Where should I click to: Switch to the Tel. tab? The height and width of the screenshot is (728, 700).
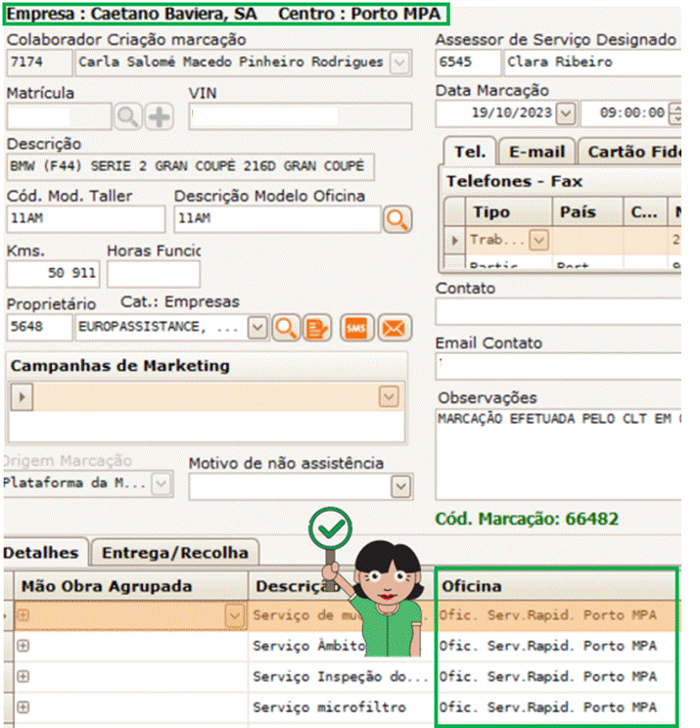tap(470, 152)
